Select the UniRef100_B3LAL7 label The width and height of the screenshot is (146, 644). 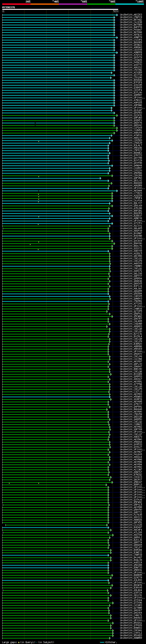tap(131, 146)
